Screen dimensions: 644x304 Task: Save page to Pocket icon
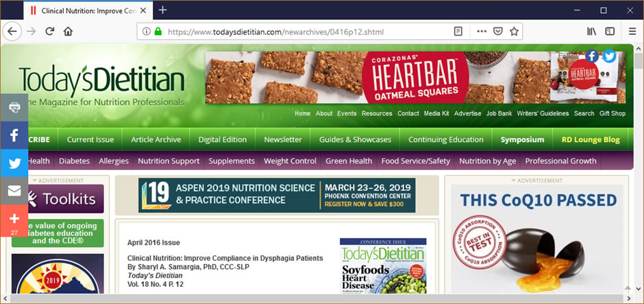click(498, 32)
